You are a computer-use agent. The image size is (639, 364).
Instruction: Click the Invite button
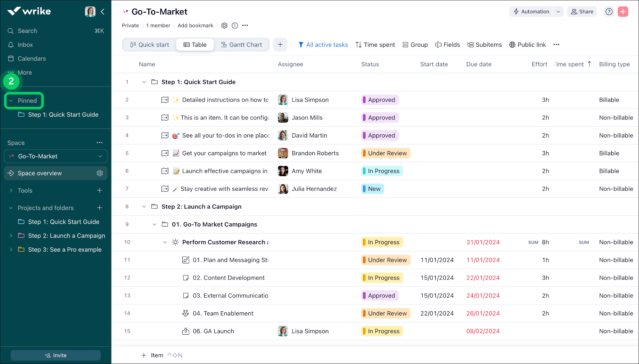coord(56,355)
